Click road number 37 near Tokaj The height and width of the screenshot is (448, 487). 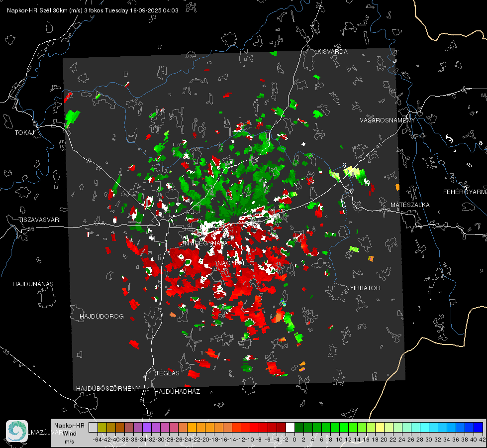(15, 85)
